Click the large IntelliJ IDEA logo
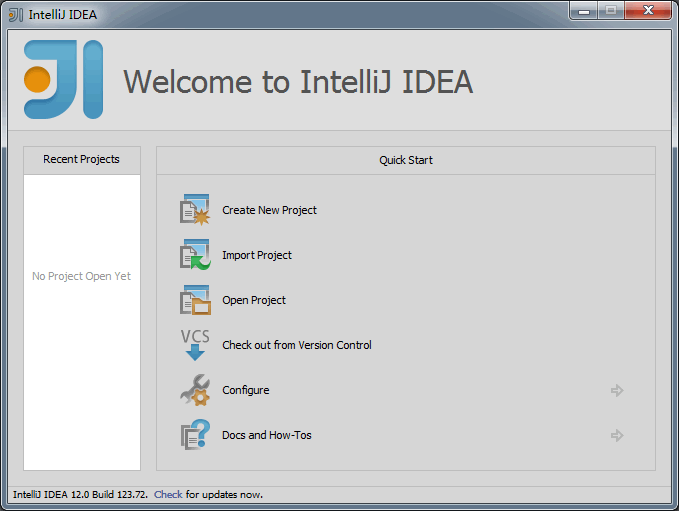Image resolution: width=679 pixels, height=511 pixels. point(63,80)
